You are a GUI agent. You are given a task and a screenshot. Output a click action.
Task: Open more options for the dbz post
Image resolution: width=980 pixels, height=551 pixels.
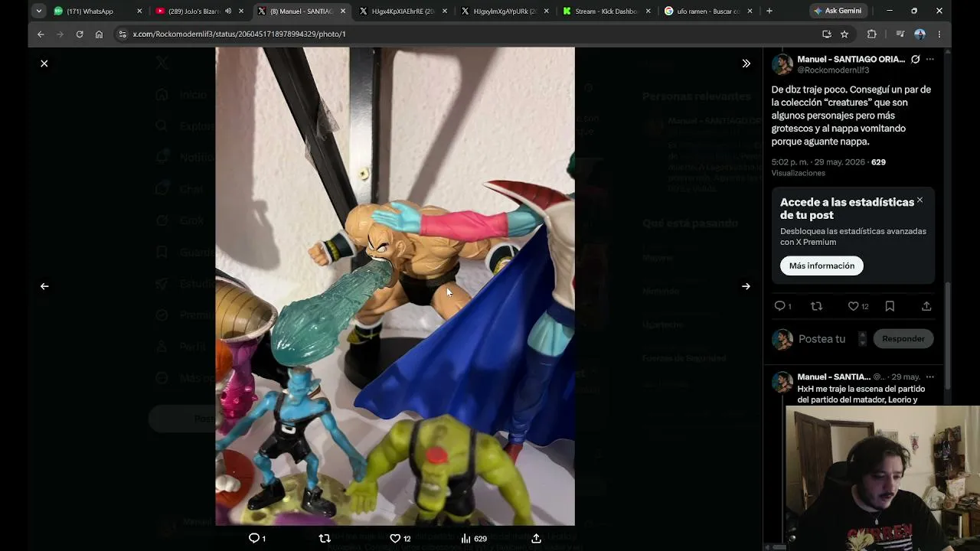pyautogui.click(x=930, y=59)
